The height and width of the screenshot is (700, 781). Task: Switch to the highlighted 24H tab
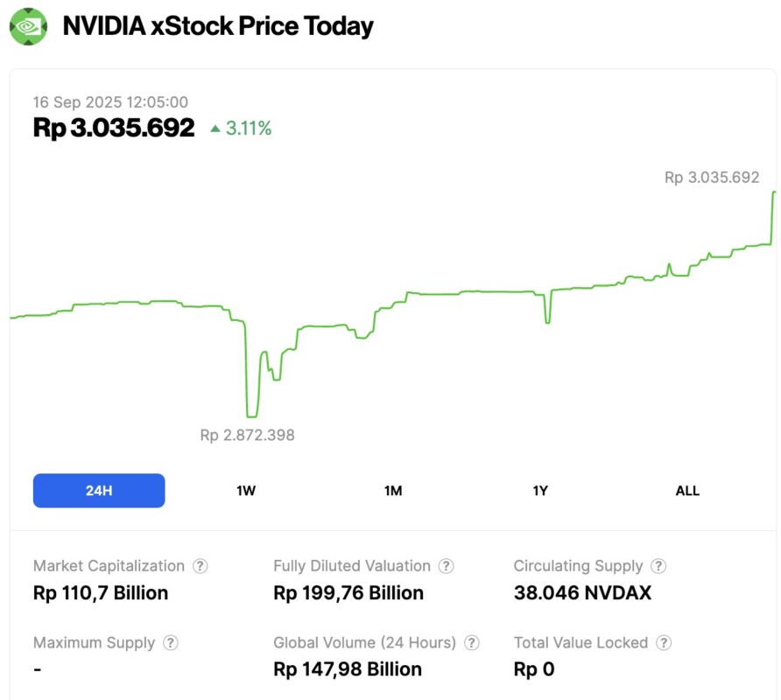[x=98, y=491]
